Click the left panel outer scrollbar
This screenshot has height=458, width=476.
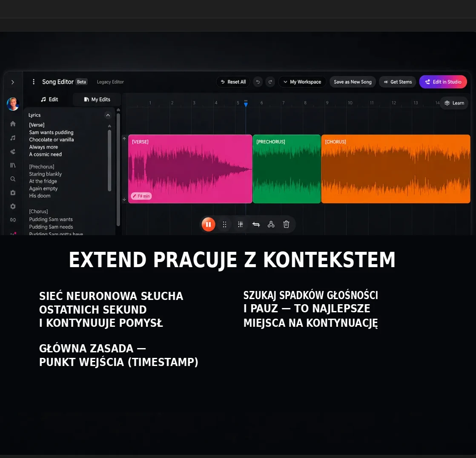[118, 170]
